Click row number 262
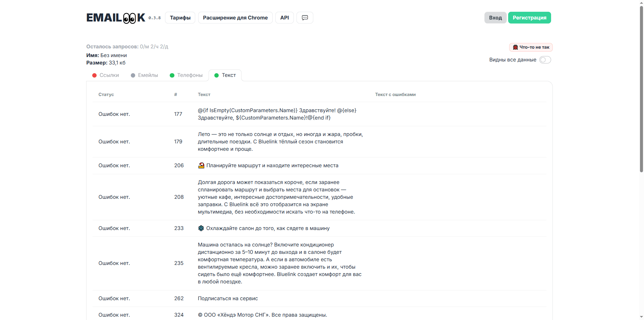Image resolution: width=644 pixels, height=320 pixels. (x=179, y=299)
